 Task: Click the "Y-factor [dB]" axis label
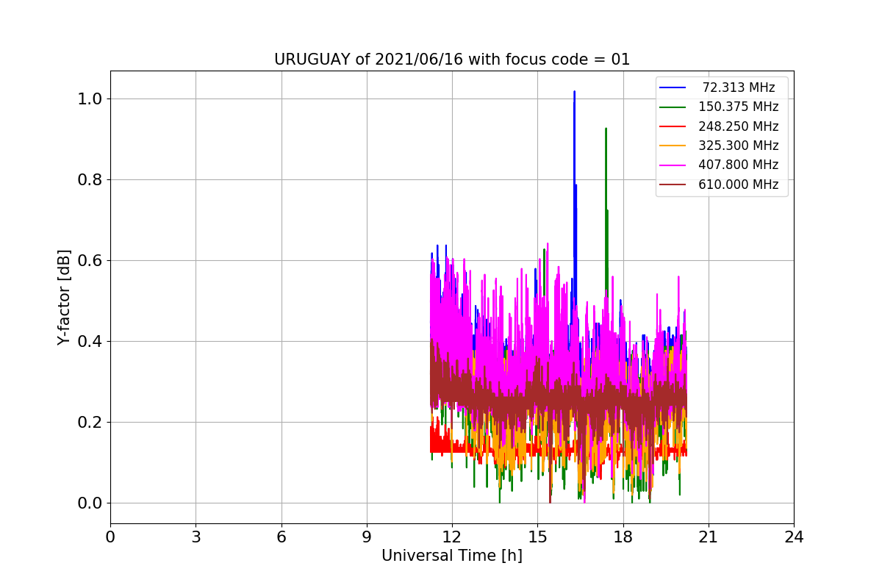coord(65,298)
